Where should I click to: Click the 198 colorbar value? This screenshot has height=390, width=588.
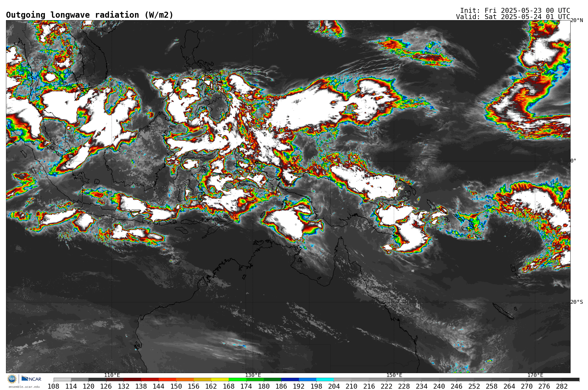[x=316, y=386]
